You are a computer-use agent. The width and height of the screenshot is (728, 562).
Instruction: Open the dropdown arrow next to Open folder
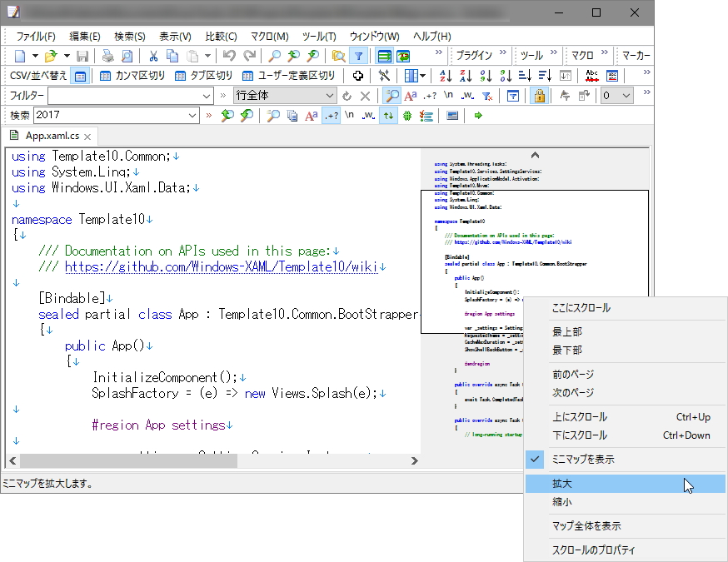point(67,56)
